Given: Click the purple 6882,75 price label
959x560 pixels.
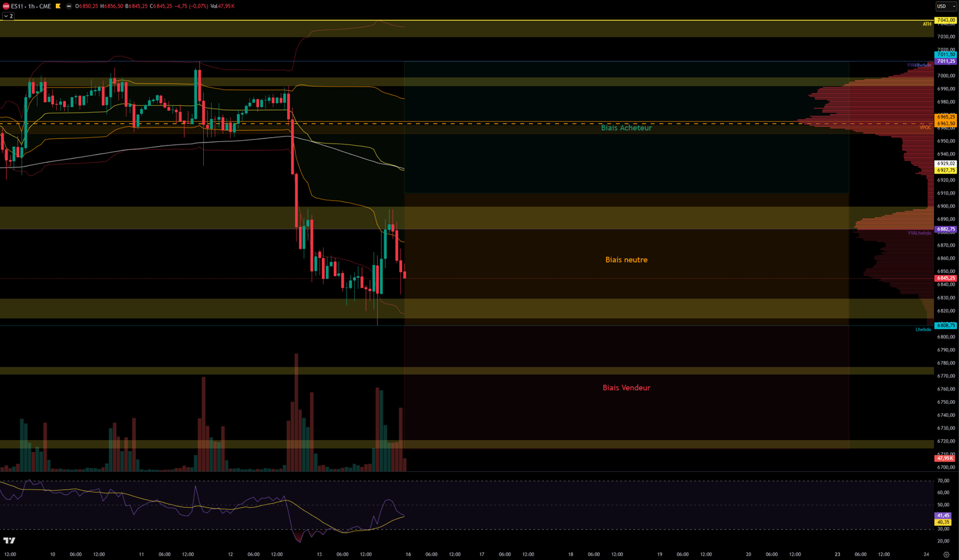Looking at the screenshot, I should tap(946, 229).
